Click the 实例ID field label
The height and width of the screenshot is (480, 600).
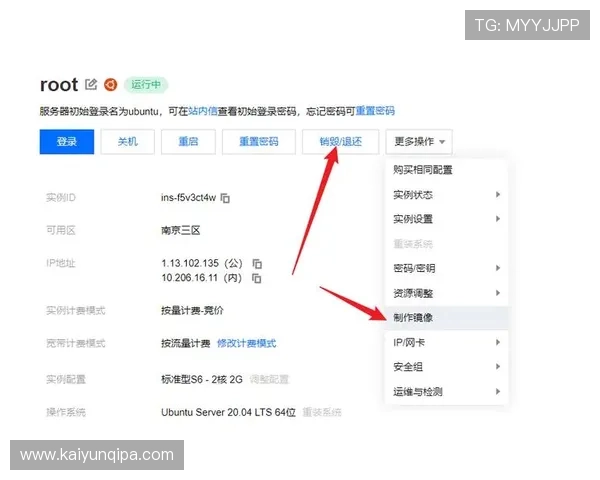(60, 198)
